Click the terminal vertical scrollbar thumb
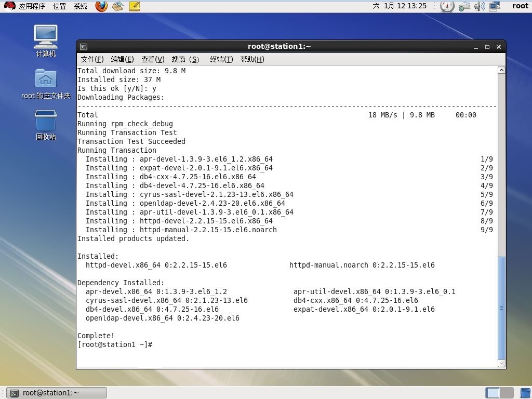532x399 pixels. click(x=501, y=308)
